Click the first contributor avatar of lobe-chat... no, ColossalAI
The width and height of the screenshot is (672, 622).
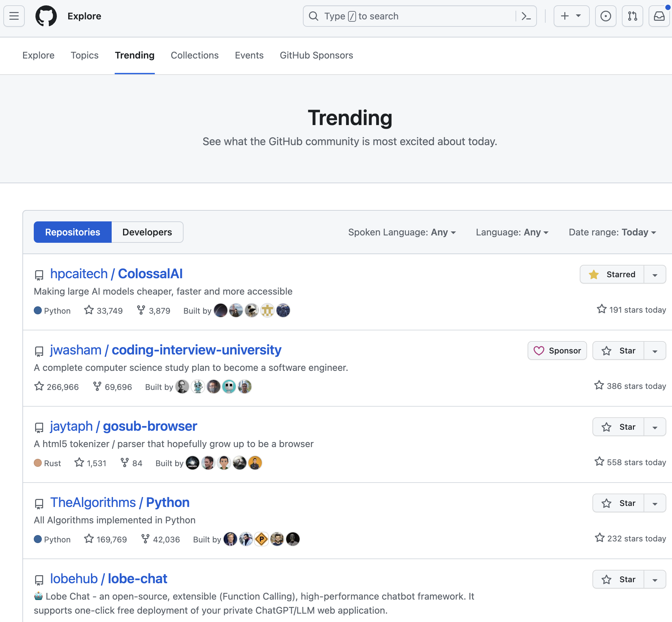pos(221,310)
